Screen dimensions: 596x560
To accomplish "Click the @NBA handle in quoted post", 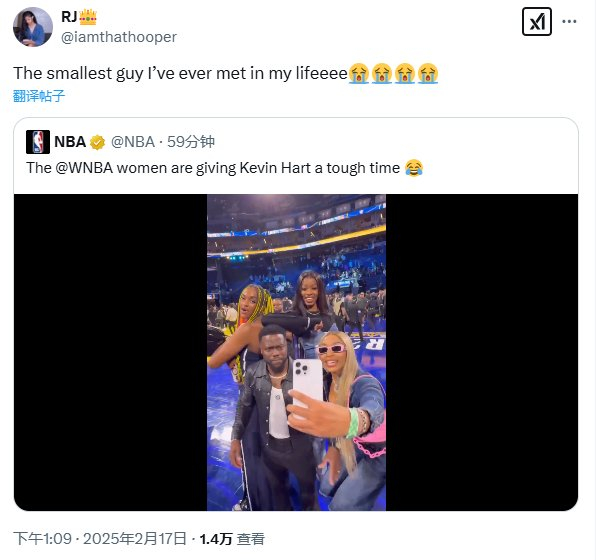I will [133, 142].
